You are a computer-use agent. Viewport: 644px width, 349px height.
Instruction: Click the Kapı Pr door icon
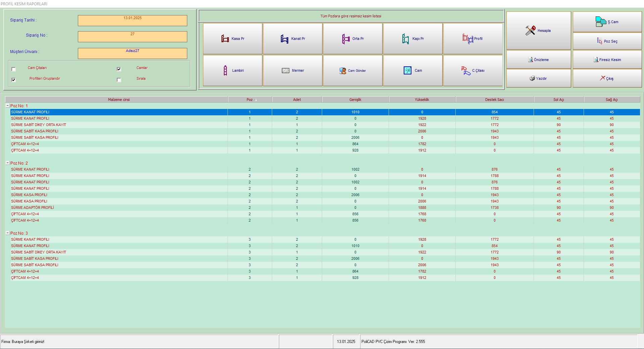[x=405, y=39]
